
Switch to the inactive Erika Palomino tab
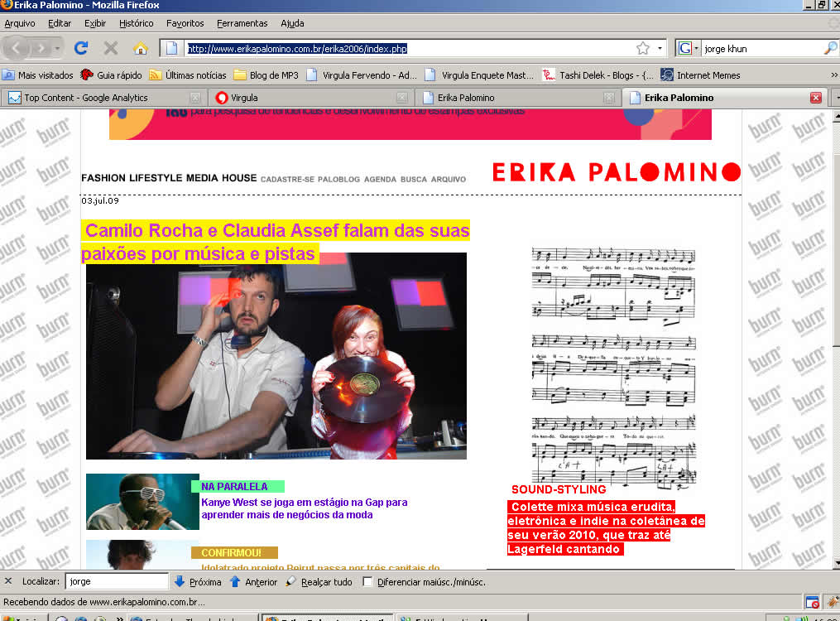tap(517, 98)
